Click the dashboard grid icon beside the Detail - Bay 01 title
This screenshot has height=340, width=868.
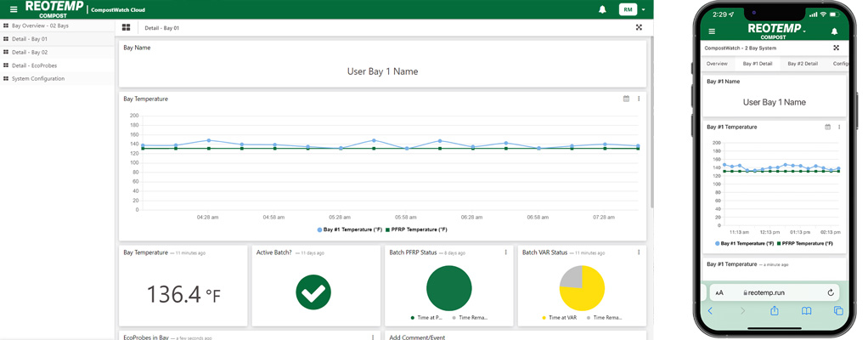pyautogui.click(x=127, y=27)
